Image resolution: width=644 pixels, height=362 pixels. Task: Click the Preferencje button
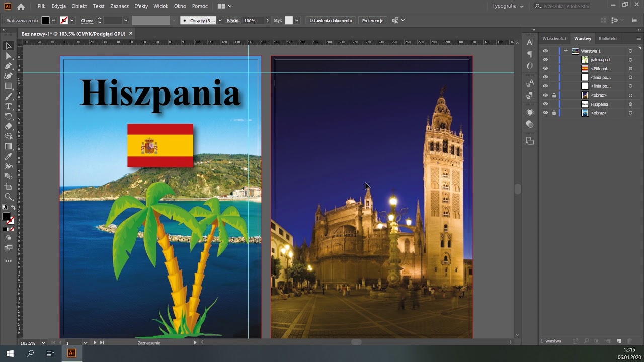[x=372, y=21]
